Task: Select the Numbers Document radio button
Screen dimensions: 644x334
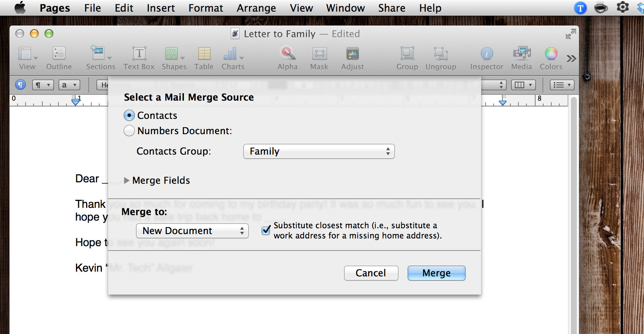Action: 129,131
